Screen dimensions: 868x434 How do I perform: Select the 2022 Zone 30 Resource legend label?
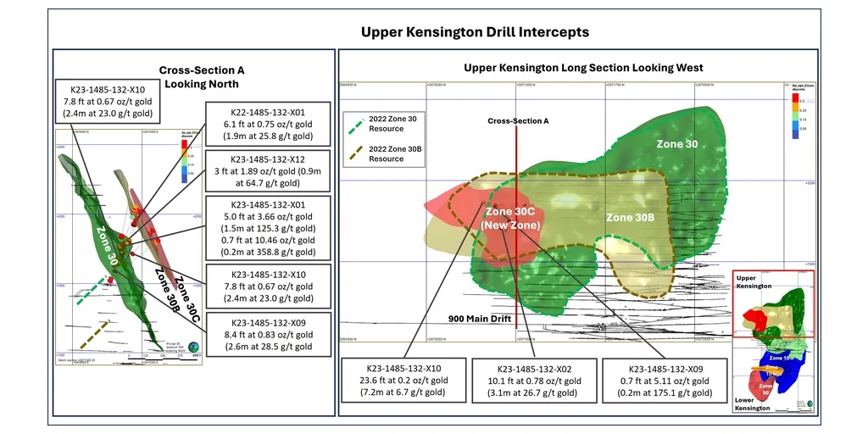tap(393, 125)
